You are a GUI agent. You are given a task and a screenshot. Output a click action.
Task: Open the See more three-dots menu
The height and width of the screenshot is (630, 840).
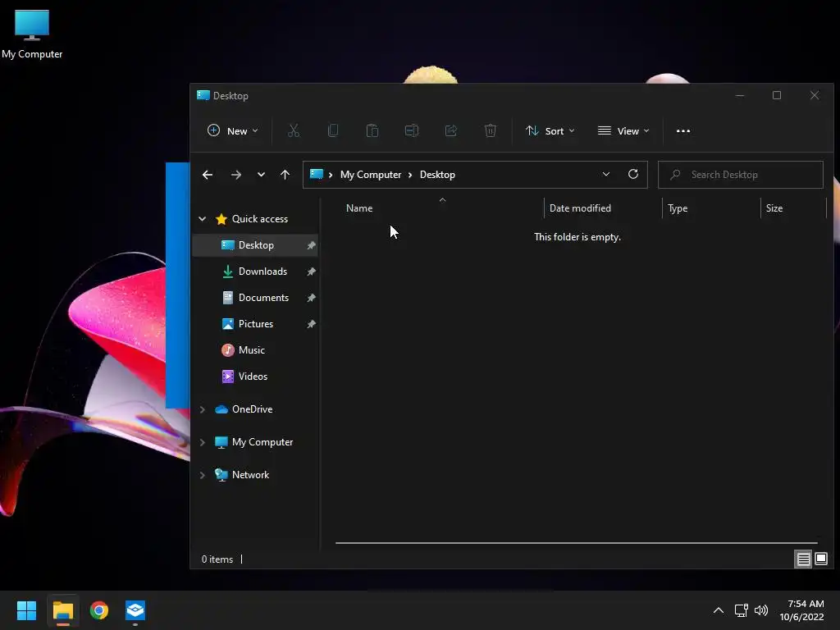[x=683, y=130]
